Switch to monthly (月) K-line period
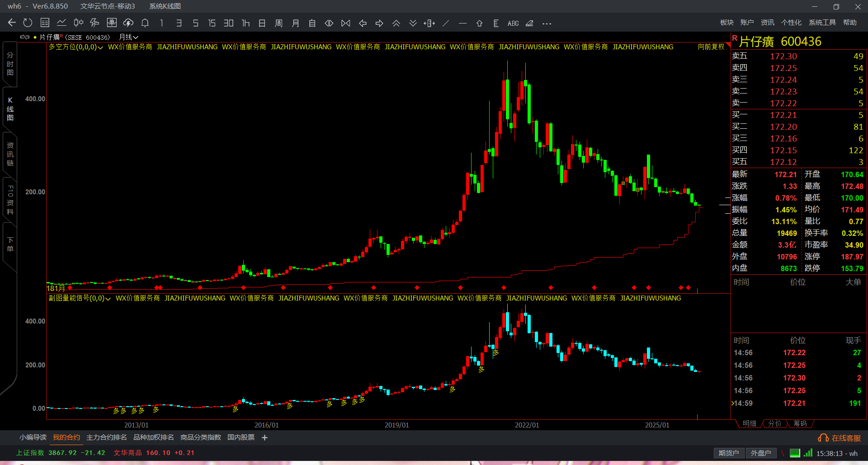 [x=296, y=23]
